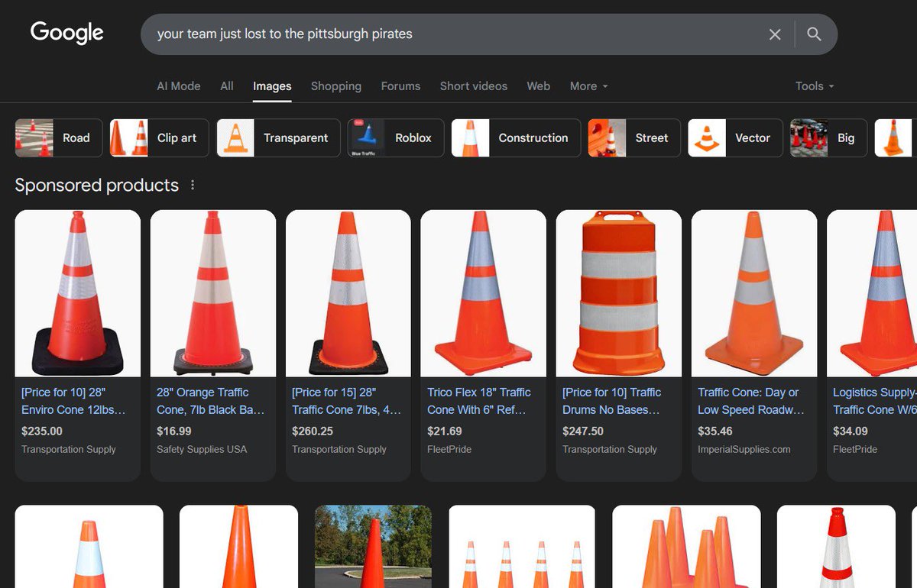Open the 28" Orange Traffic Cone, 7lb link
This screenshot has width=917, height=588.
click(210, 401)
